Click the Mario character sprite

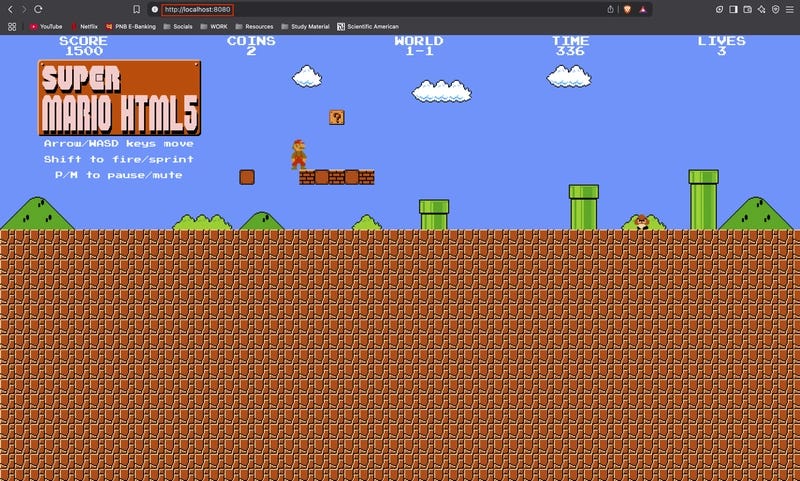point(298,154)
